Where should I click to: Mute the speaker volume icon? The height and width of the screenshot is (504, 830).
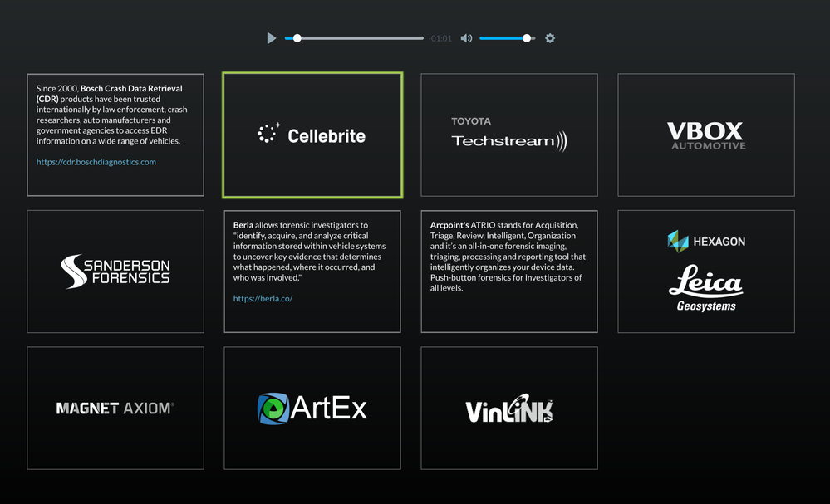click(466, 38)
